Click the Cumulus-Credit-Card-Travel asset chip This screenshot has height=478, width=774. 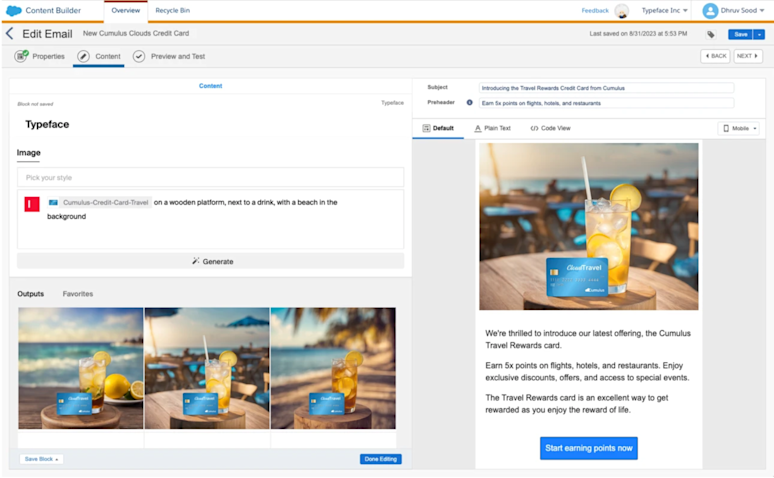point(100,202)
